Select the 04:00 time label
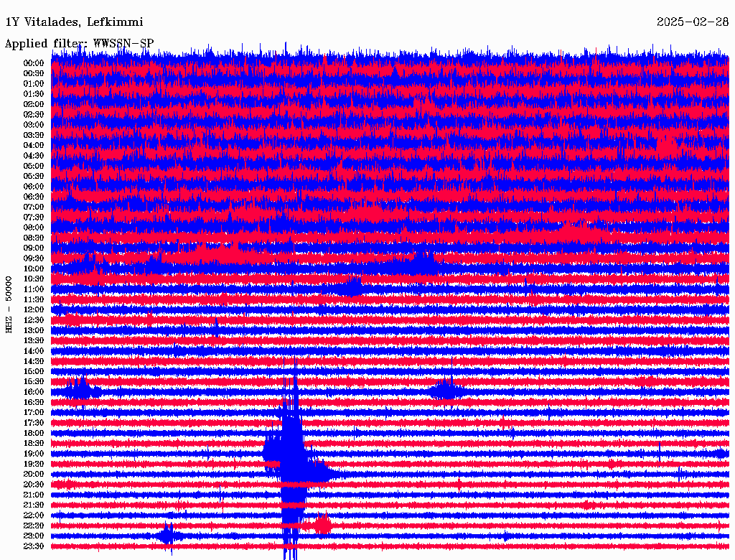735x560 pixels. coord(34,146)
